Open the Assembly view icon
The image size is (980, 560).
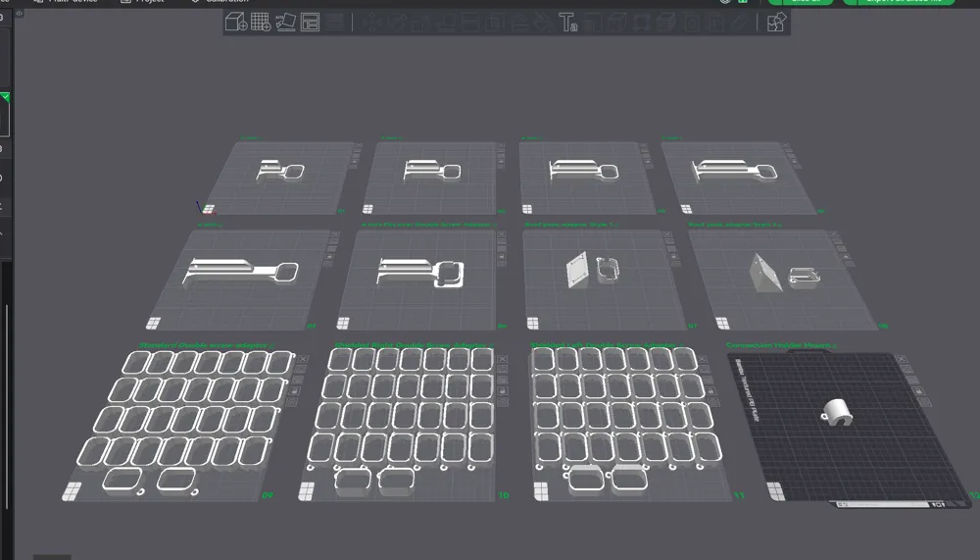point(775,23)
